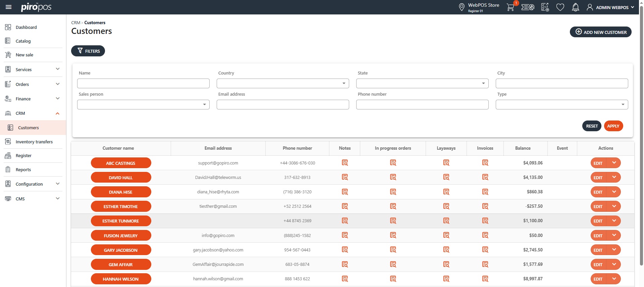Open the Reports menu item
The image size is (644, 287).
pos(23,170)
